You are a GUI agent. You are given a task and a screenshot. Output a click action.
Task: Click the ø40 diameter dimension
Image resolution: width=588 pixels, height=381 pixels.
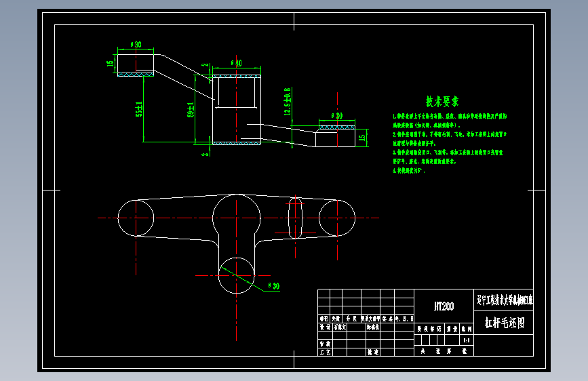pyautogui.click(x=236, y=63)
